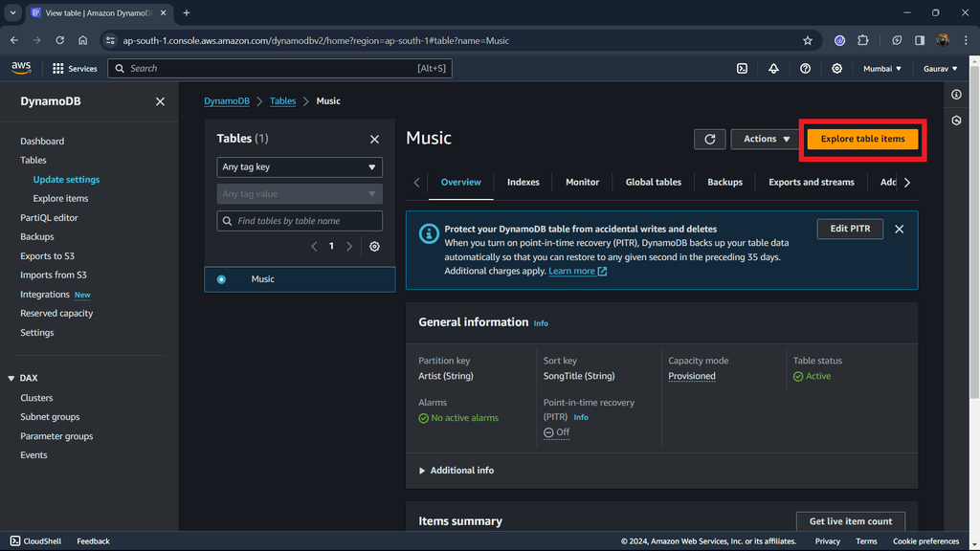Open the Any tag value dropdown
The image size is (980, 551).
[x=300, y=194]
